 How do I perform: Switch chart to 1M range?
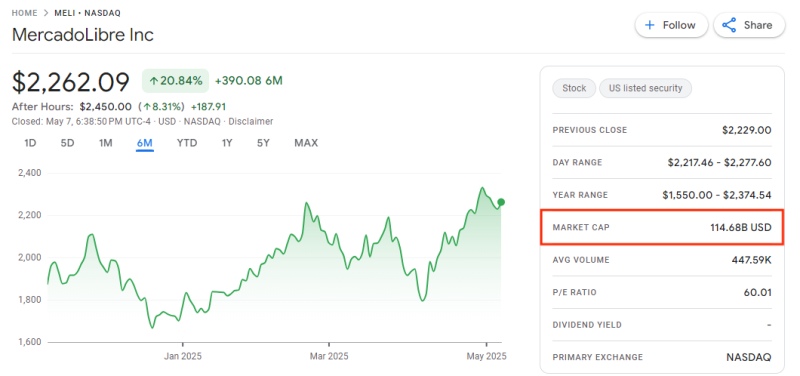click(106, 143)
